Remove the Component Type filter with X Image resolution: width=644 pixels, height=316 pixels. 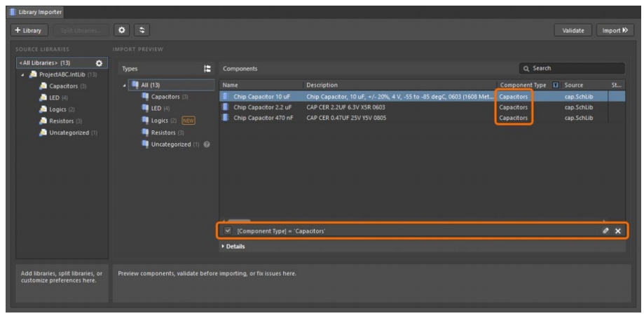point(617,231)
